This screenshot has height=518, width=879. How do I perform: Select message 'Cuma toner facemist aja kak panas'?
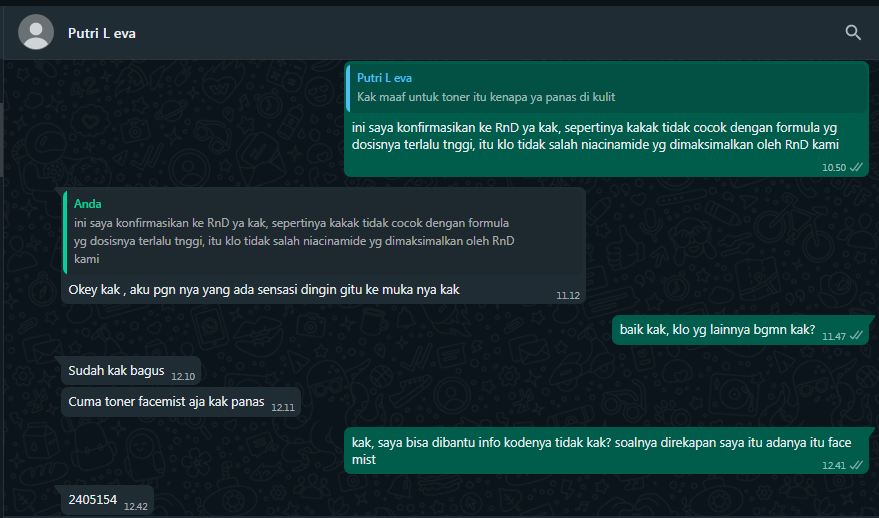point(181,402)
